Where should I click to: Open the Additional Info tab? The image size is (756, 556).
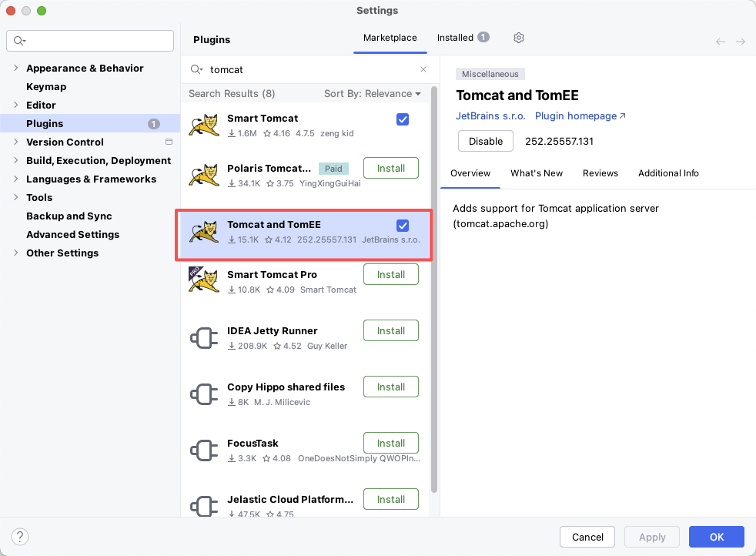pyautogui.click(x=668, y=173)
